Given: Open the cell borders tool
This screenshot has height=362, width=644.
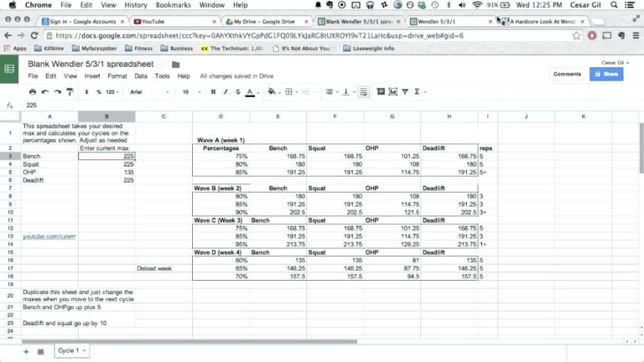Looking at the screenshot, I should (288, 91).
